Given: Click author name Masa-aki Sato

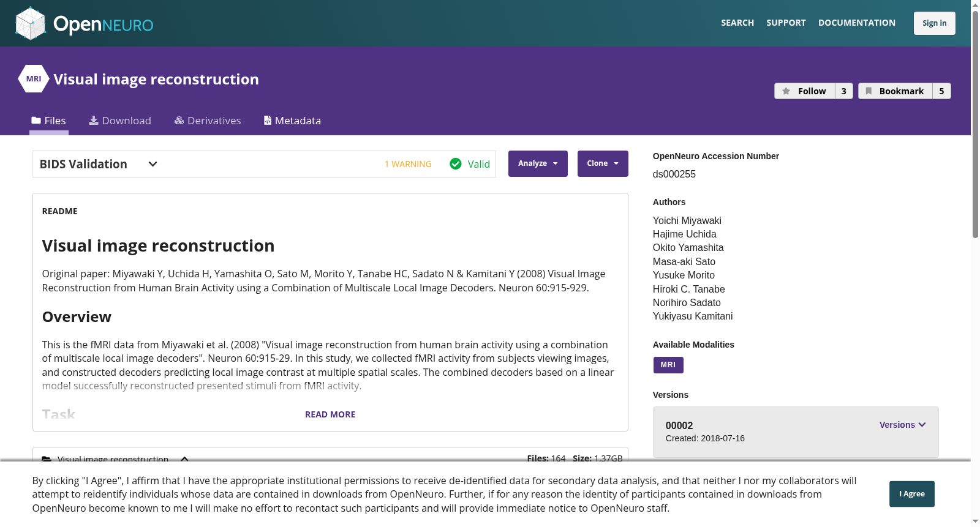Looking at the screenshot, I should pos(684,261).
